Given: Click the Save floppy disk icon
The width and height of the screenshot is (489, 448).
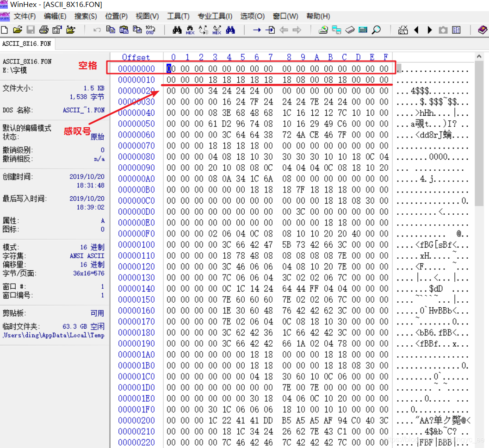Looking at the screenshot, I should click(31, 30).
